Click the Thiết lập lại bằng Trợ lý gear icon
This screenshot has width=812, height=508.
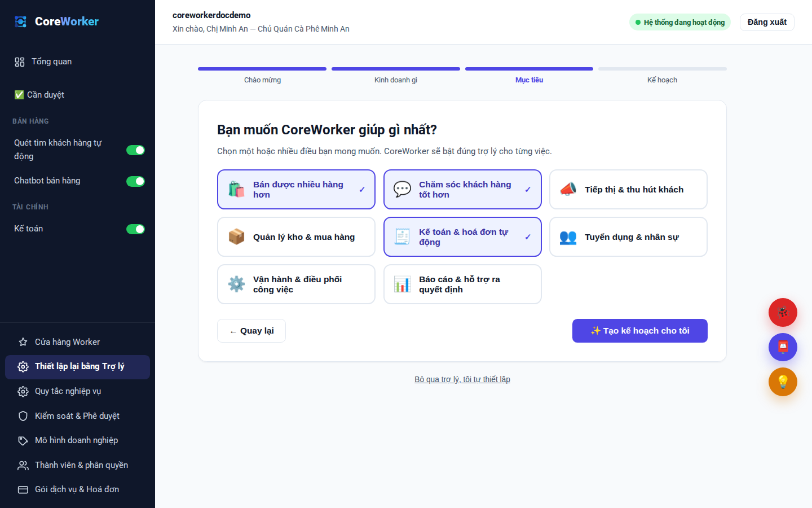(23, 367)
